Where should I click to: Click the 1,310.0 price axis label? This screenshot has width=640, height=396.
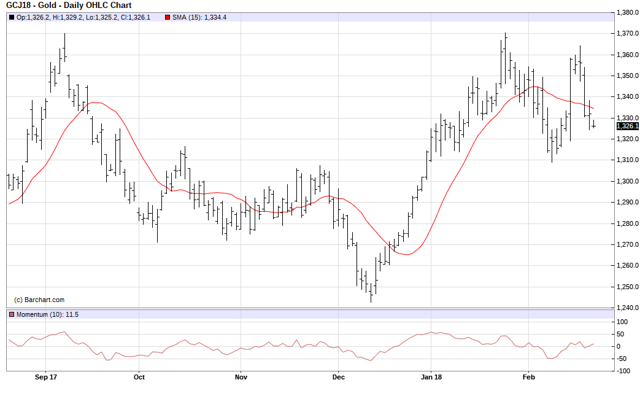coord(628,160)
